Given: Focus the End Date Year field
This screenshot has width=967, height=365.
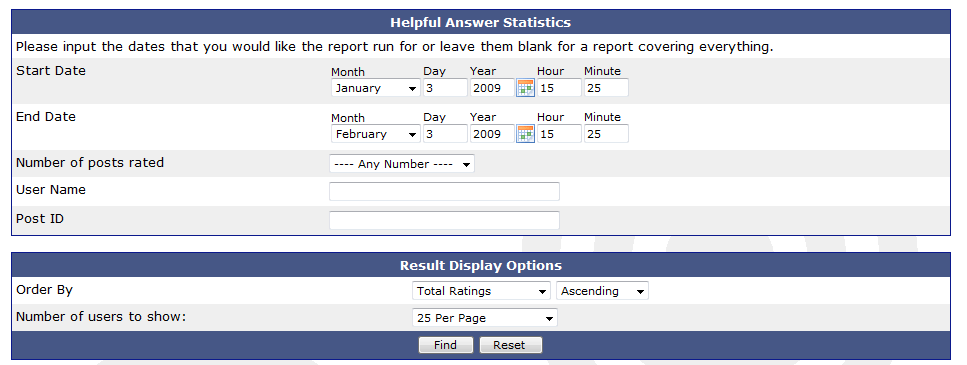Looking at the screenshot, I should click(492, 134).
